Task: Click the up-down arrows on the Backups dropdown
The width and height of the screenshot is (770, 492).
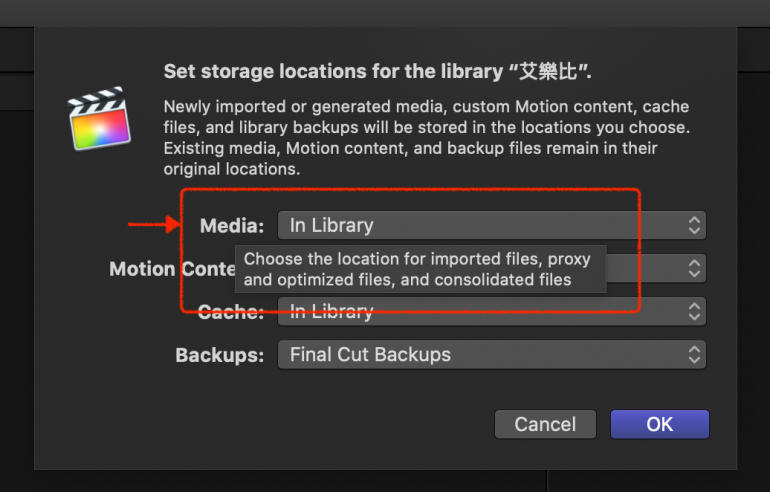Action: 694,355
